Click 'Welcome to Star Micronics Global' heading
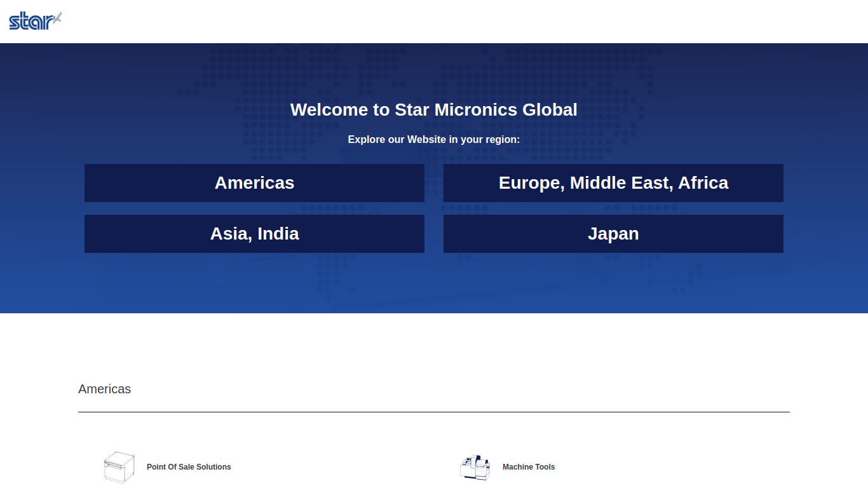The image size is (868, 488). coord(434,110)
